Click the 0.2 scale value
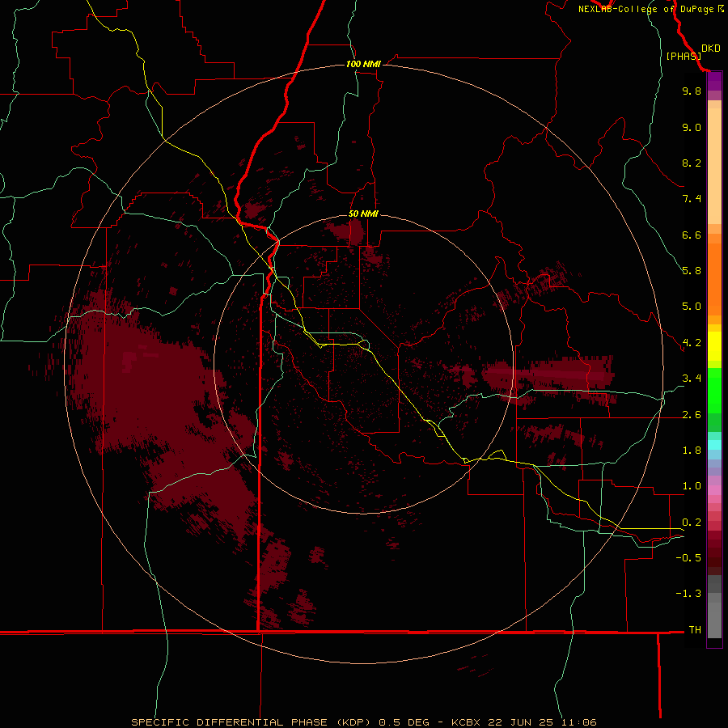 click(692, 523)
